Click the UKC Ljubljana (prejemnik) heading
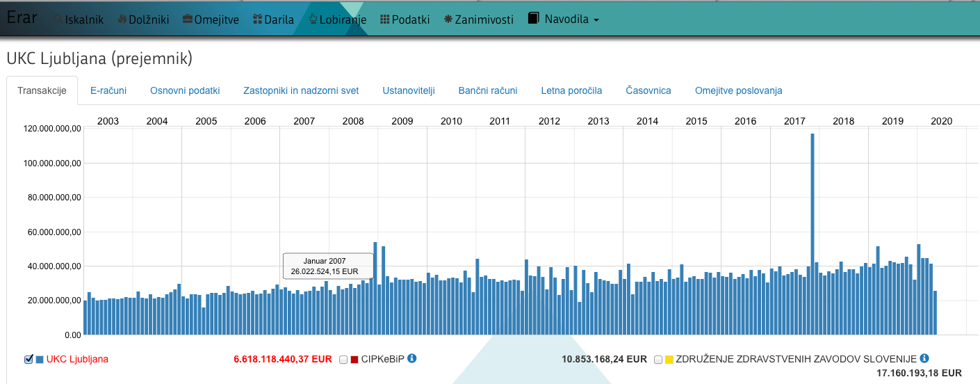The image size is (980, 384). [99, 59]
